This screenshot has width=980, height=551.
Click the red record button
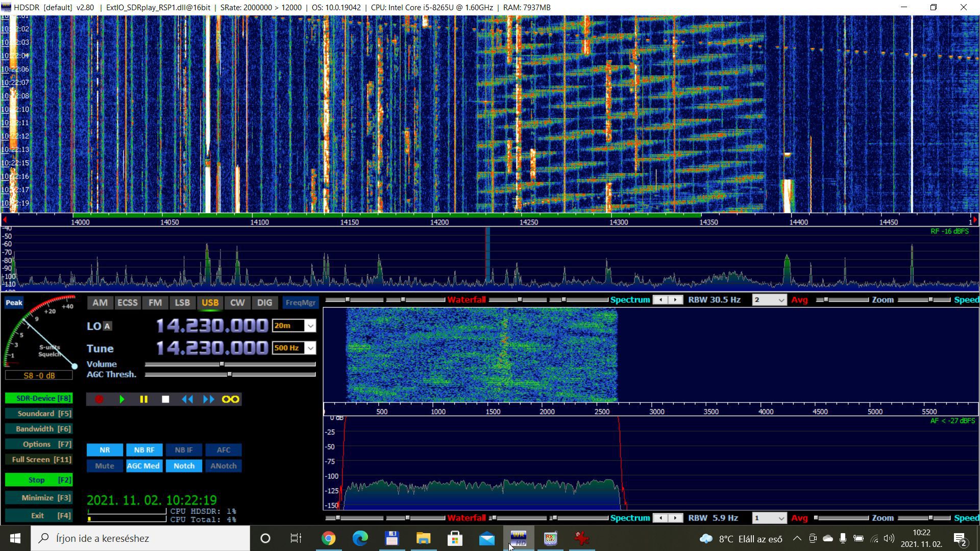point(99,399)
